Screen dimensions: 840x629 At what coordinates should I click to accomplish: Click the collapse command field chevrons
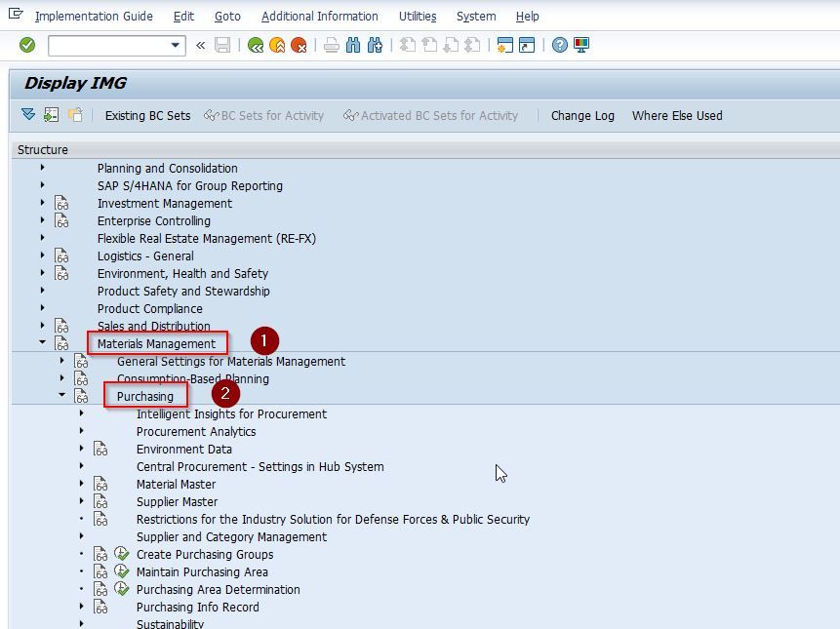(x=200, y=46)
